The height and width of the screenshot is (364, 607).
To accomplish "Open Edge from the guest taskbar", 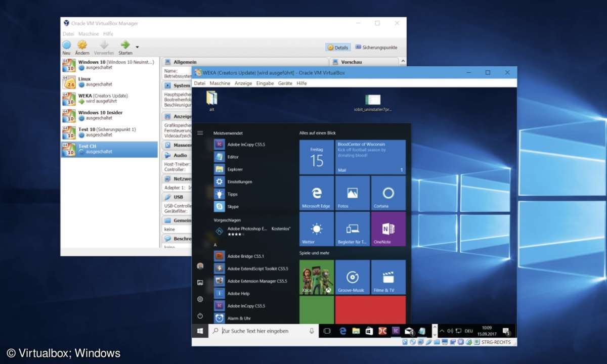I will (342, 331).
